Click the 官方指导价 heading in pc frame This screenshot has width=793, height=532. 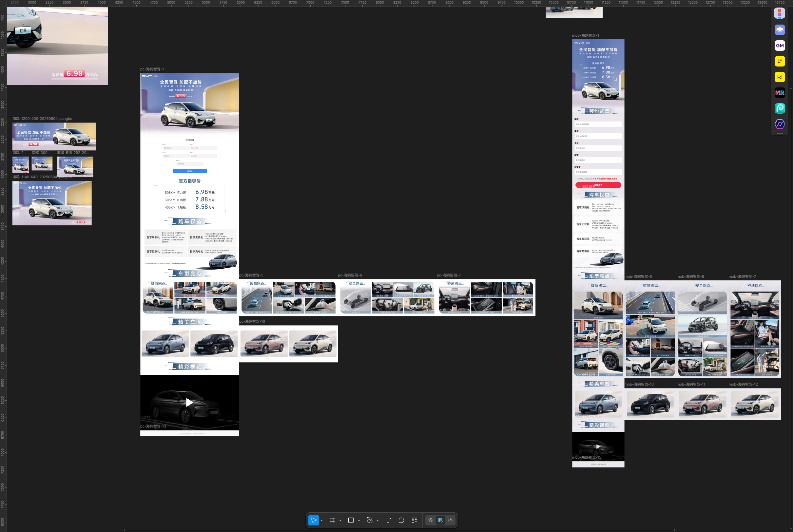pyautogui.click(x=189, y=181)
